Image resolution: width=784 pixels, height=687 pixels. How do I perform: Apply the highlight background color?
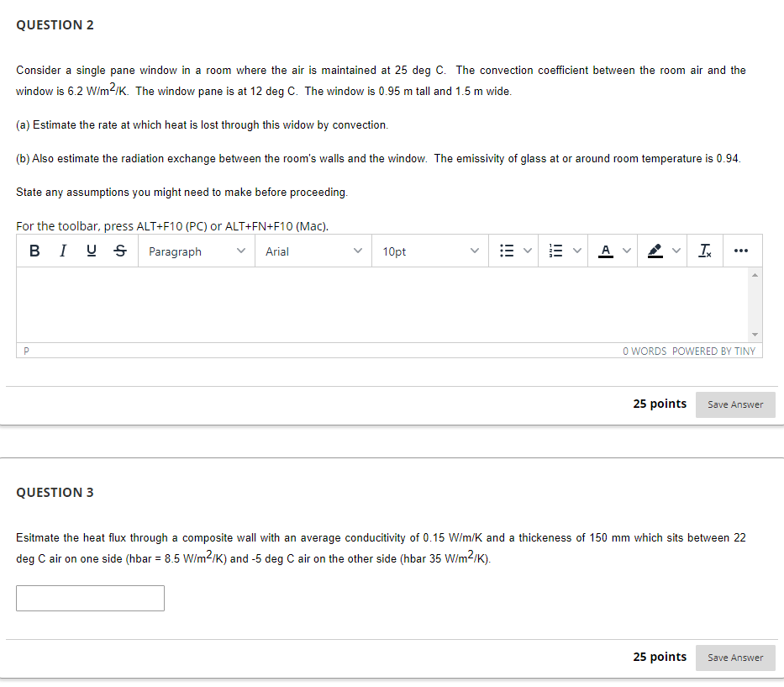click(655, 251)
